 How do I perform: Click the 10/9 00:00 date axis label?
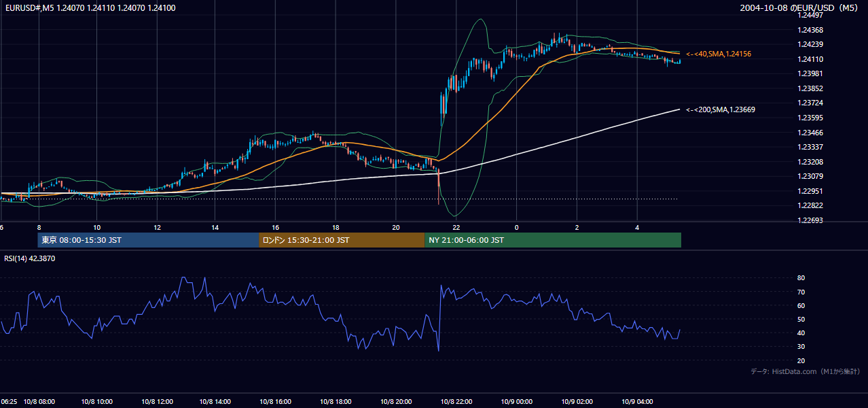tap(516, 402)
